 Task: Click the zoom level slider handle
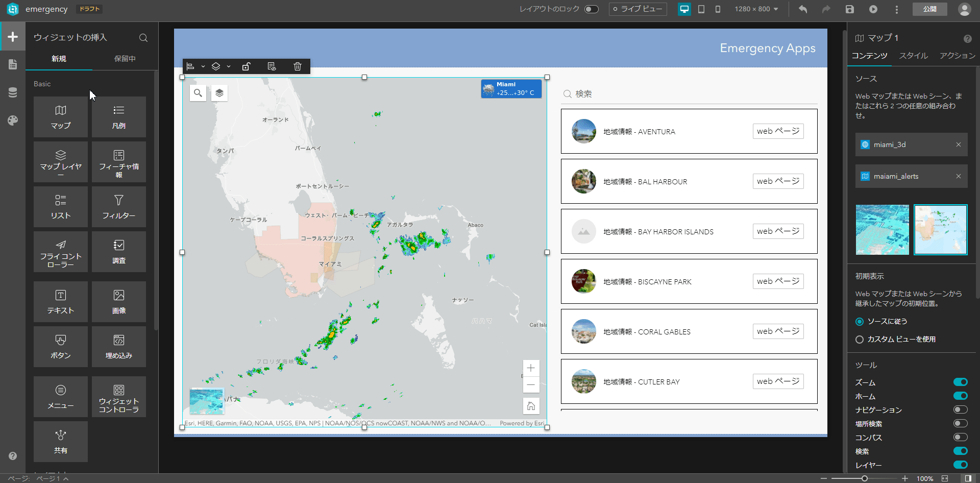point(865,478)
